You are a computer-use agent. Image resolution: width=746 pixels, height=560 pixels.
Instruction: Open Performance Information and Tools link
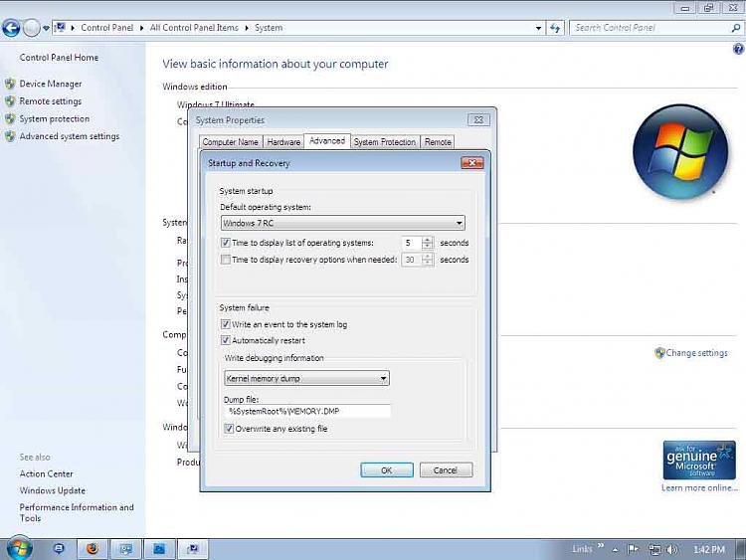point(77,513)
